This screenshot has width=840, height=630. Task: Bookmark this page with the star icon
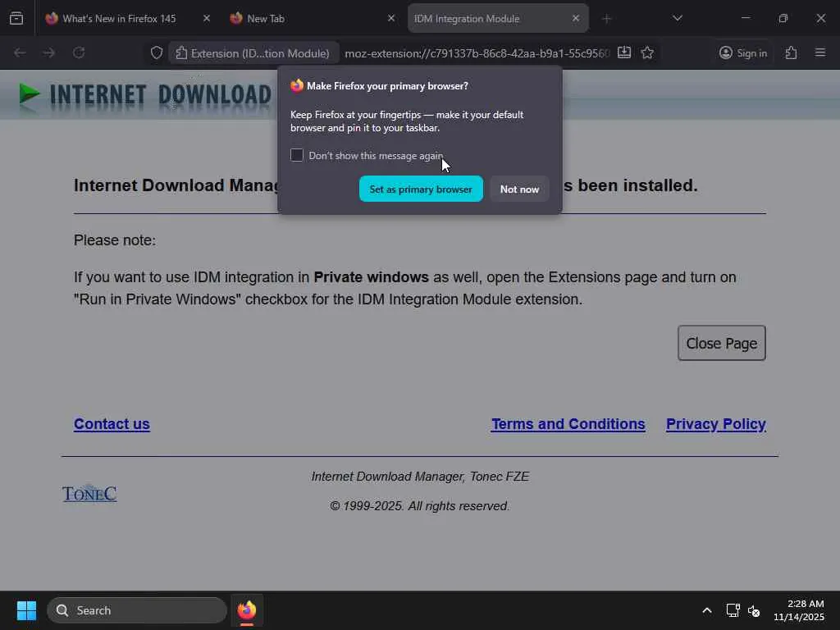point(647,52)
